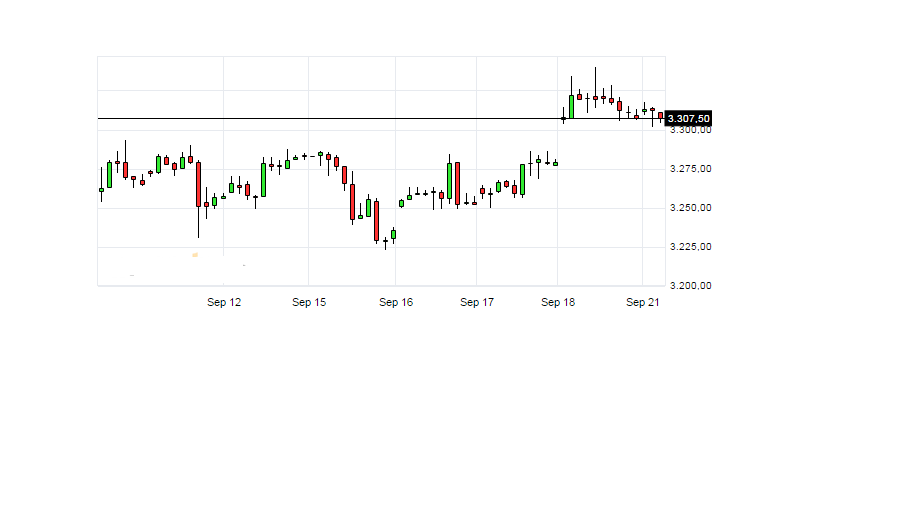Select the lowest candle just before Sep 16

tap(385, 242)
